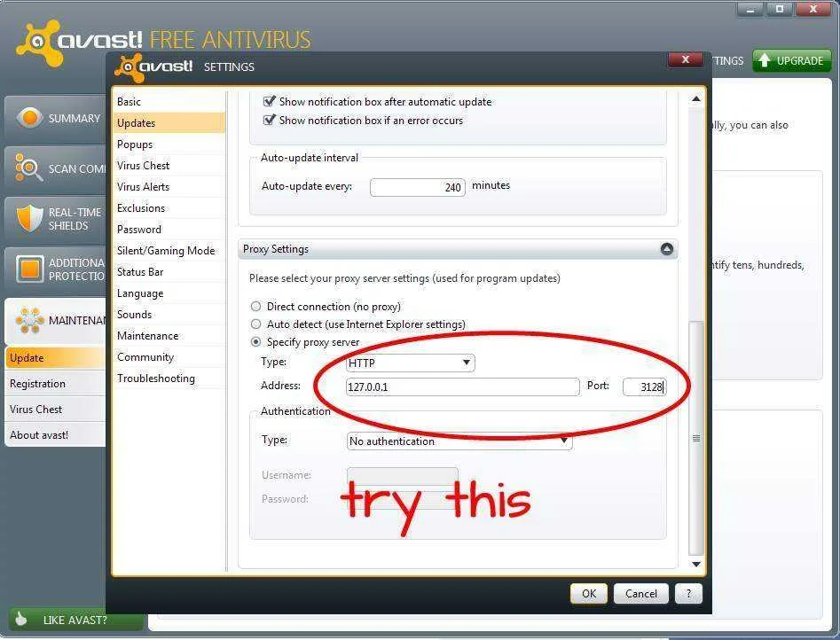Image resolution: width=840 pixels, height=640 pixels.
Task: Select Specify proxy server option
Action: [x=256, y=341]
